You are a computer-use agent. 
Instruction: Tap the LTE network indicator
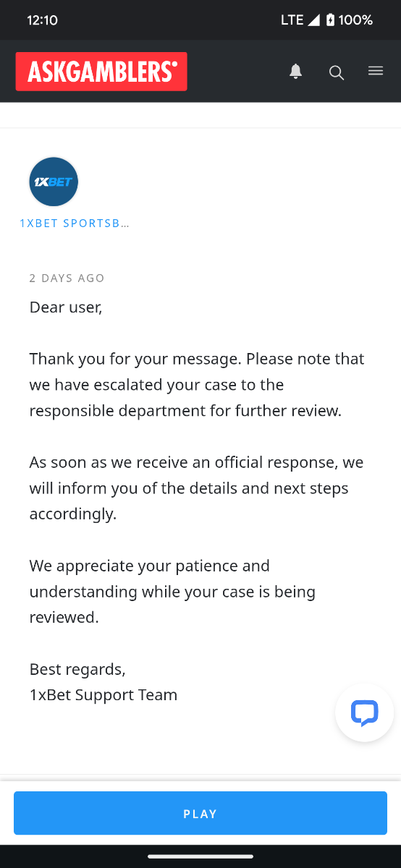tap(292, 20)
